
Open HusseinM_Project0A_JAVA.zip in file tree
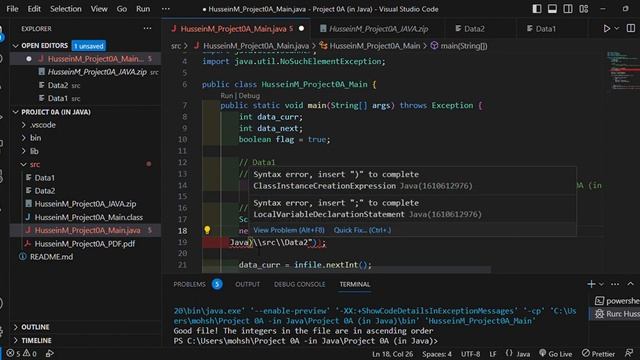click(85, 204)
